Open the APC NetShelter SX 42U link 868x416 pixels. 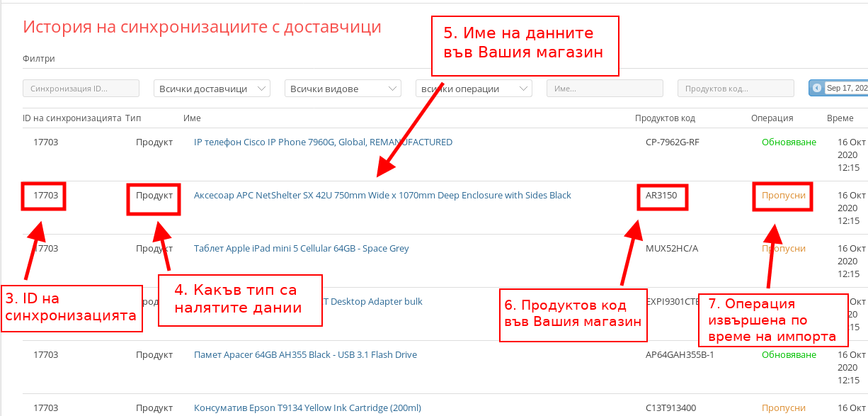click(x=382, y=196)
